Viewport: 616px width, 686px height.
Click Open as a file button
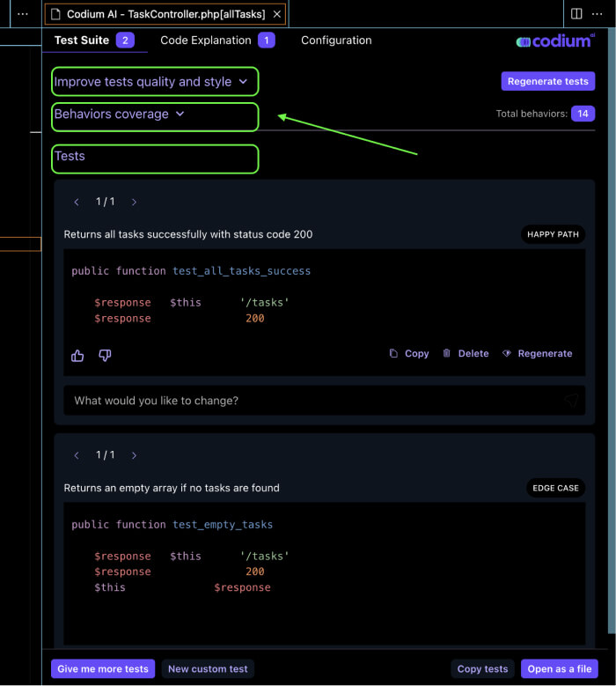coord(559,668)
